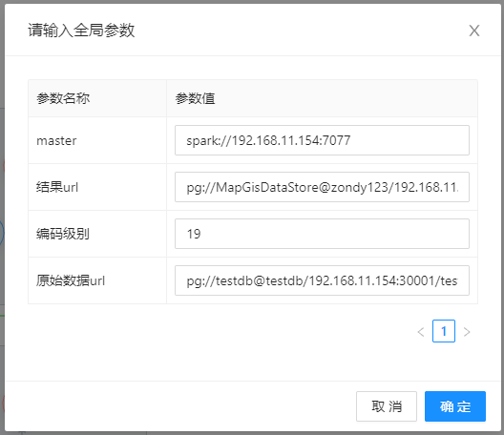
Task: Click the dimmed overlay above the dialog
Action: [x=252, y=2]
